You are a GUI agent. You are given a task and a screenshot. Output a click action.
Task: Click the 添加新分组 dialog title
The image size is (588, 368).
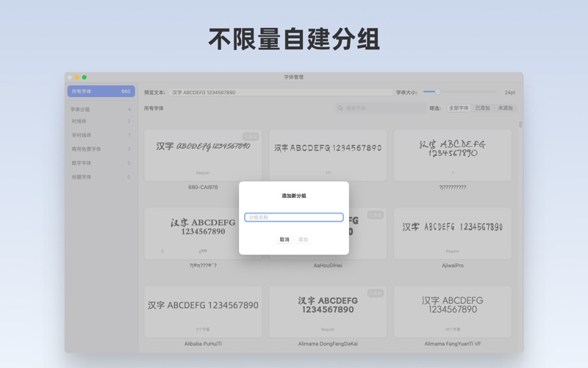click(293, 196)
